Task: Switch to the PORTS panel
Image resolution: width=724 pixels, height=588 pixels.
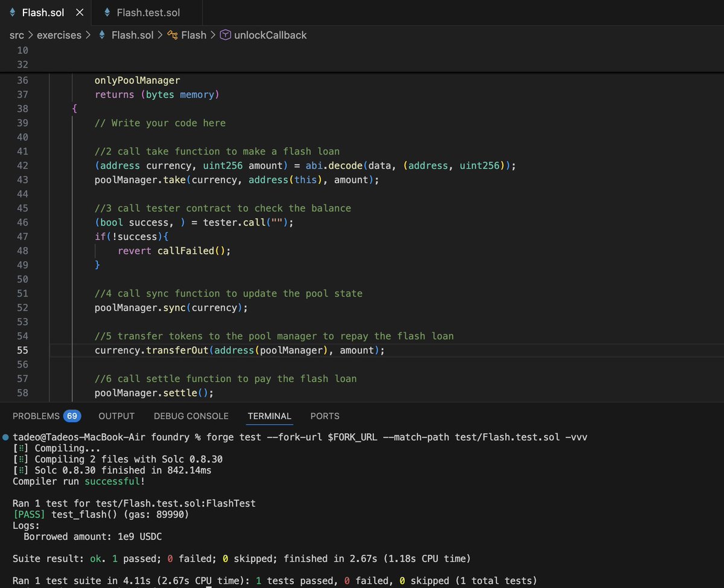Action: [x=325, y=416]
